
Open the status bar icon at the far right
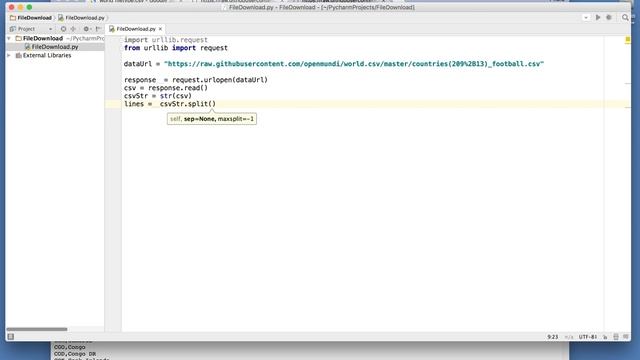[x=625, y=337]
